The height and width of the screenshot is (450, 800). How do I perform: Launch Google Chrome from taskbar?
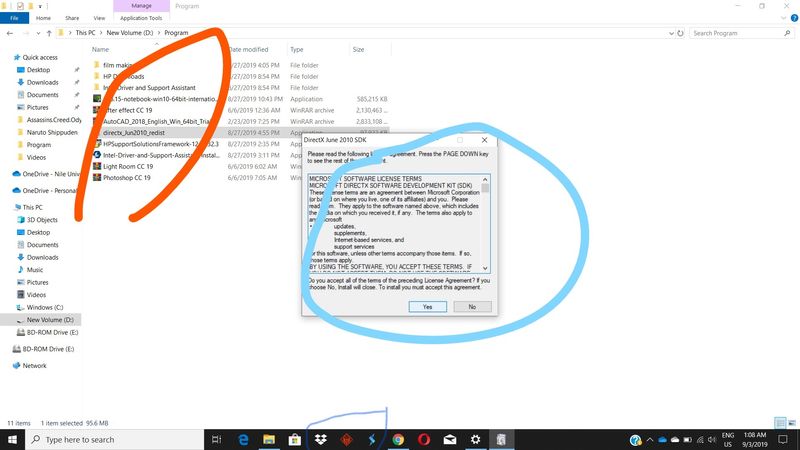click(x=398, y=439)
